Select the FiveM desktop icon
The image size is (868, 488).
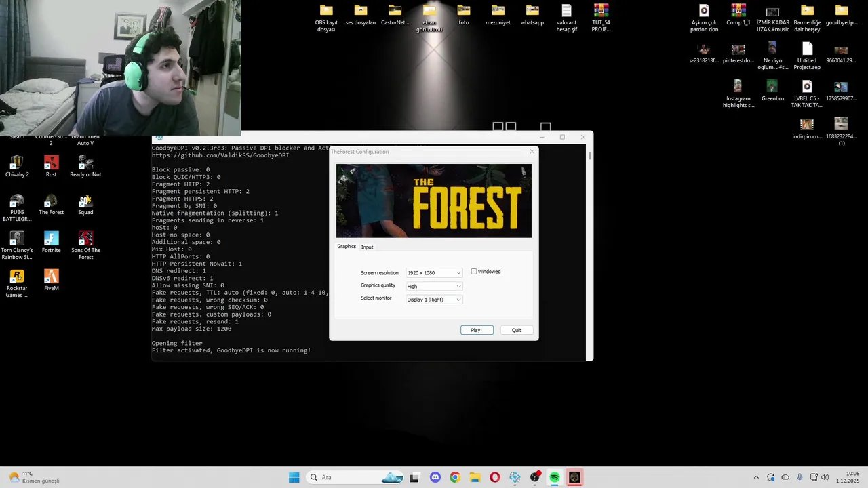pos(51,281)
